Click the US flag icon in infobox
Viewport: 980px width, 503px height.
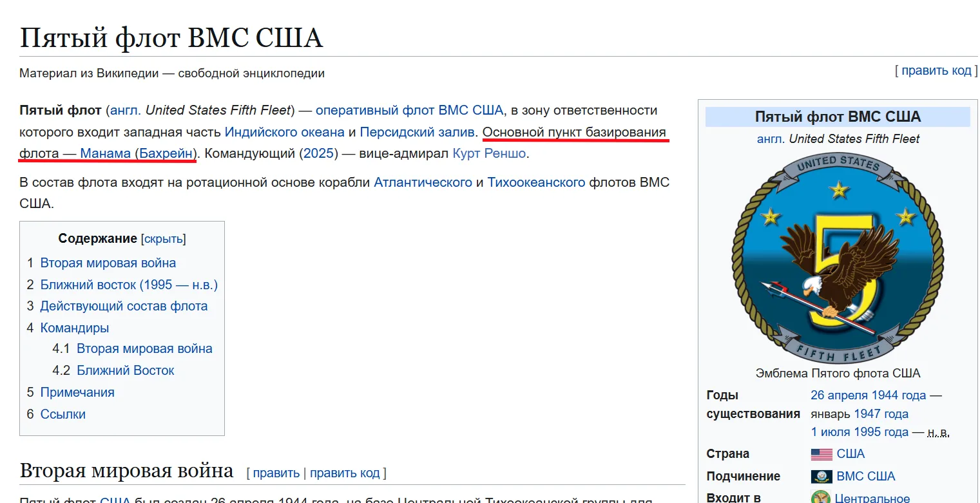(x=821, y=454)
